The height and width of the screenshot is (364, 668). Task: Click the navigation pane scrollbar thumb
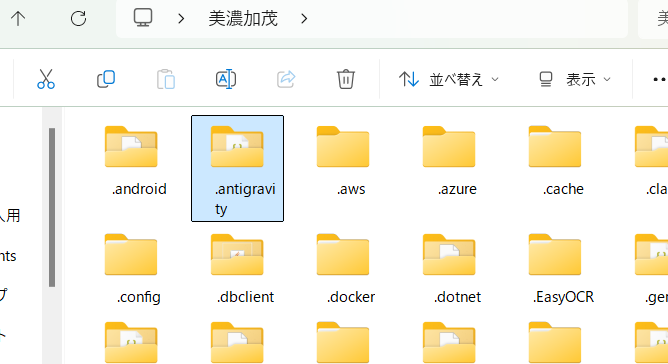[x=52, y=207]
